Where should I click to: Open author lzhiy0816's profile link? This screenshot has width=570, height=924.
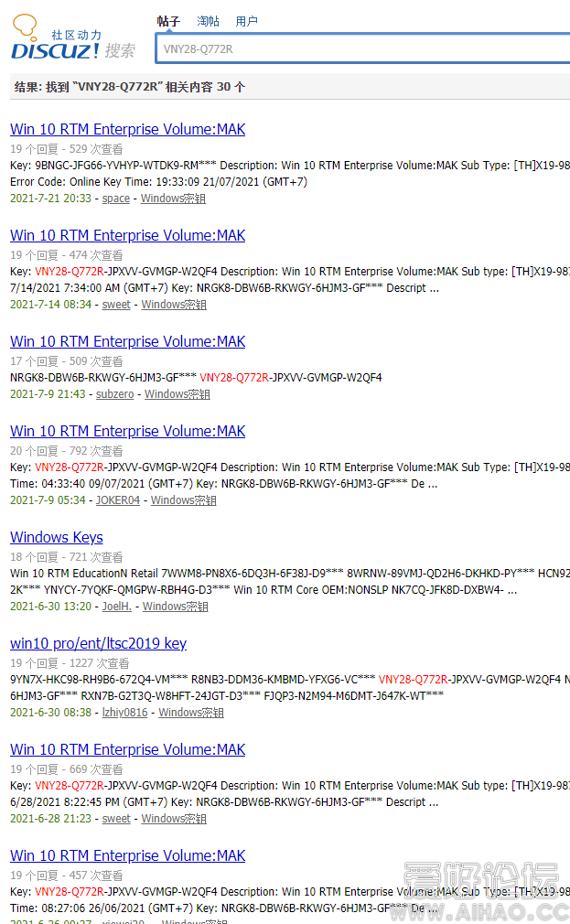tap(124, 713)
